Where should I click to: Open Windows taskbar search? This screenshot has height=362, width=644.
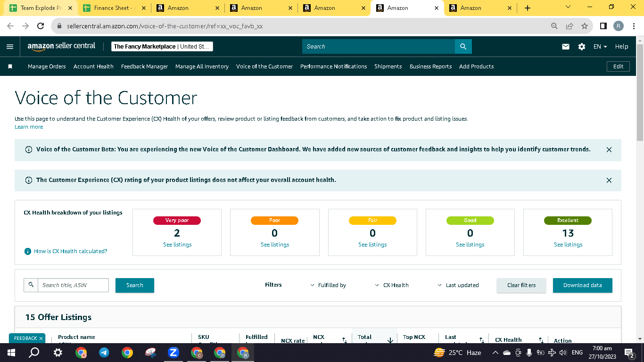[x=34, y=353]
